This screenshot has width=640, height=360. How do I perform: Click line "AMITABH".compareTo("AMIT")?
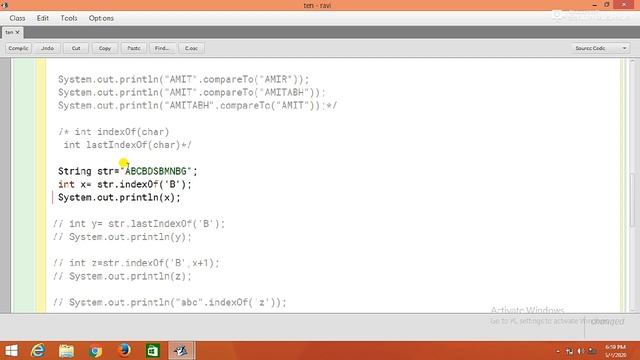tap(198, 105)
